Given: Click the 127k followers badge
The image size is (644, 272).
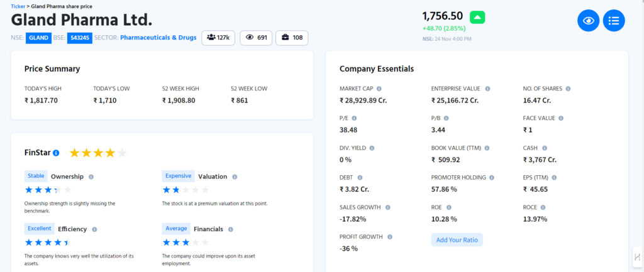Looking at the screenshot, I should [218, 38].
